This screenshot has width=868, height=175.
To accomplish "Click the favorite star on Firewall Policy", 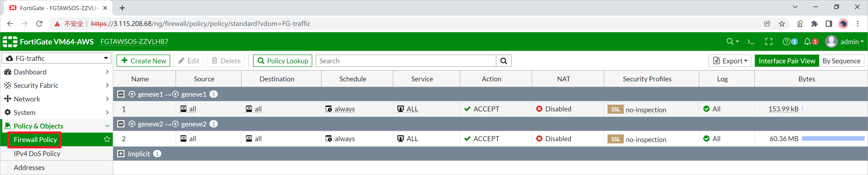I will tap(107, 139).
